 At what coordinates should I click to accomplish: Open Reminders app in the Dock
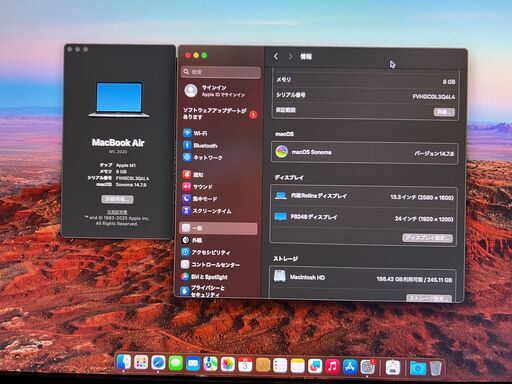pyautogui.click(x=280, y=366)
